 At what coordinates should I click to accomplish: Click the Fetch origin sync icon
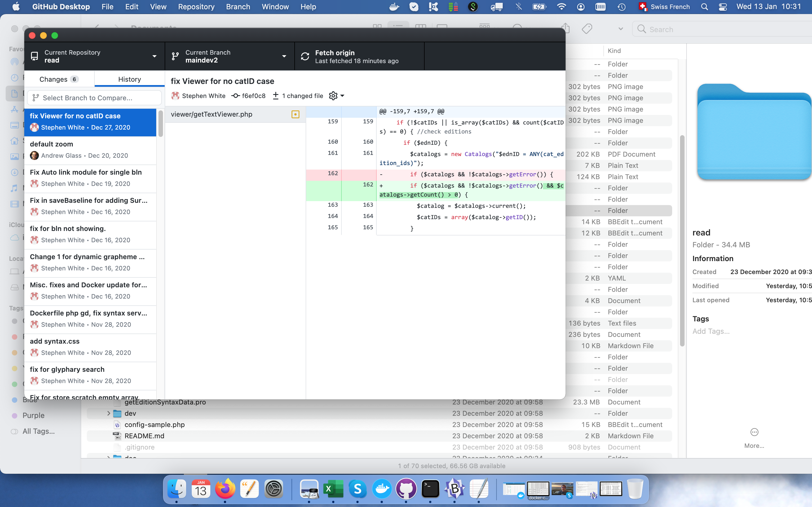[305, 56]
